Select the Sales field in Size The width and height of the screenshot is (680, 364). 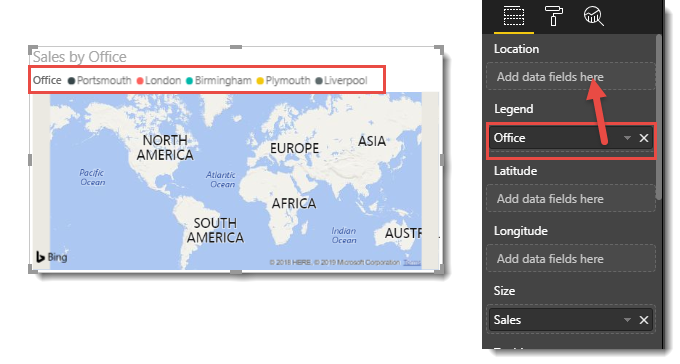pyautogui.click(x=571, y=320)
